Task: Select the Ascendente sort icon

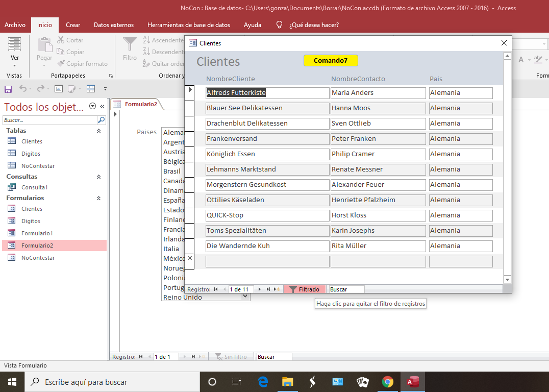Action: (146, 40)
